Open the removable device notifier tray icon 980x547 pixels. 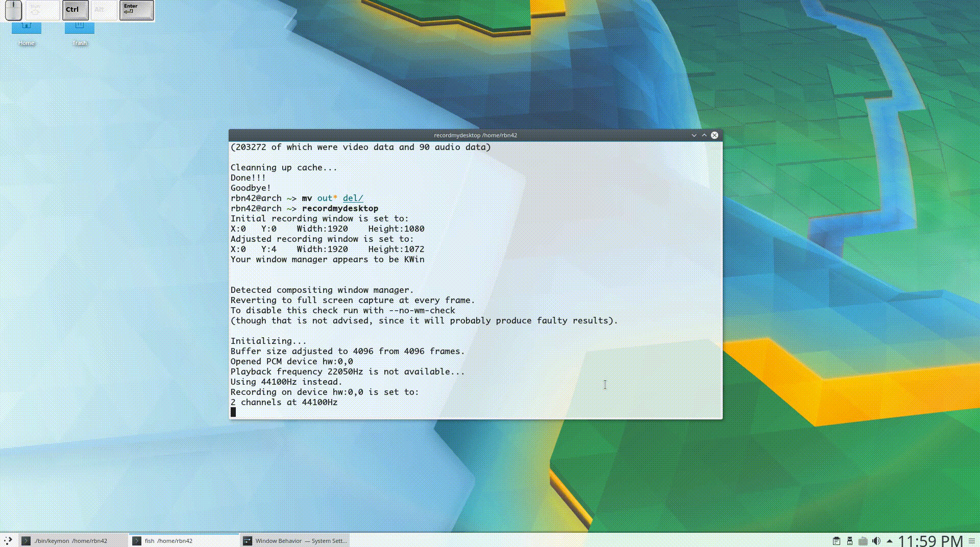click(x=850, y=541)
